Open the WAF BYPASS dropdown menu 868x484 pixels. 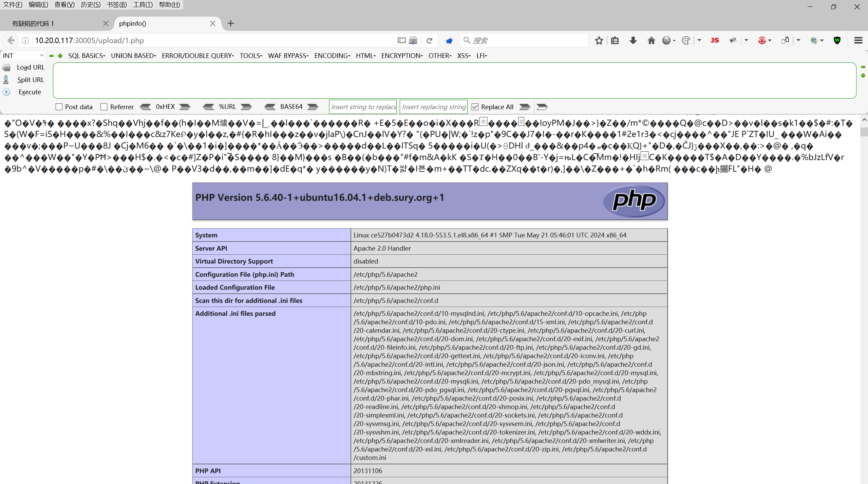[x=288, y=56]
